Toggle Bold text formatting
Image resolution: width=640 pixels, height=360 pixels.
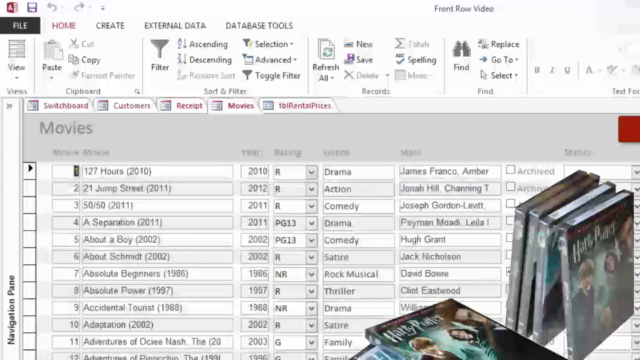(x=537, y=70)
